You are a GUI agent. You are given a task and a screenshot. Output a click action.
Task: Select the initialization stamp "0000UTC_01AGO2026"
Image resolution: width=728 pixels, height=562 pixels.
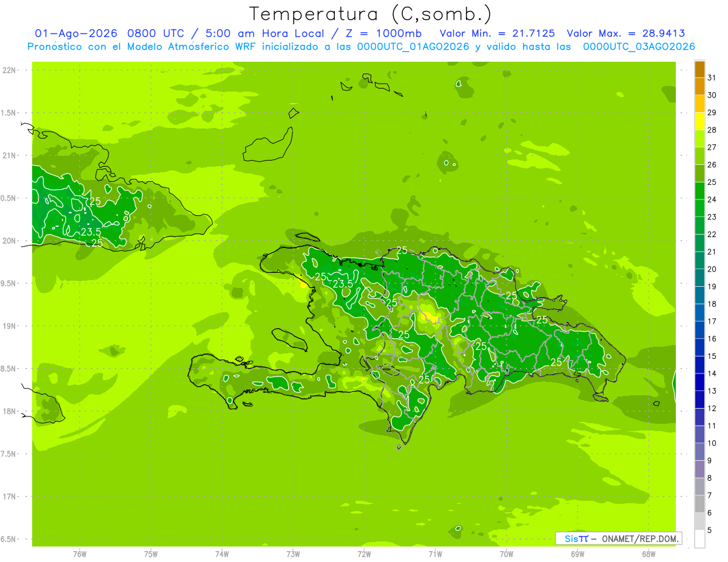[x=413, y=47]
